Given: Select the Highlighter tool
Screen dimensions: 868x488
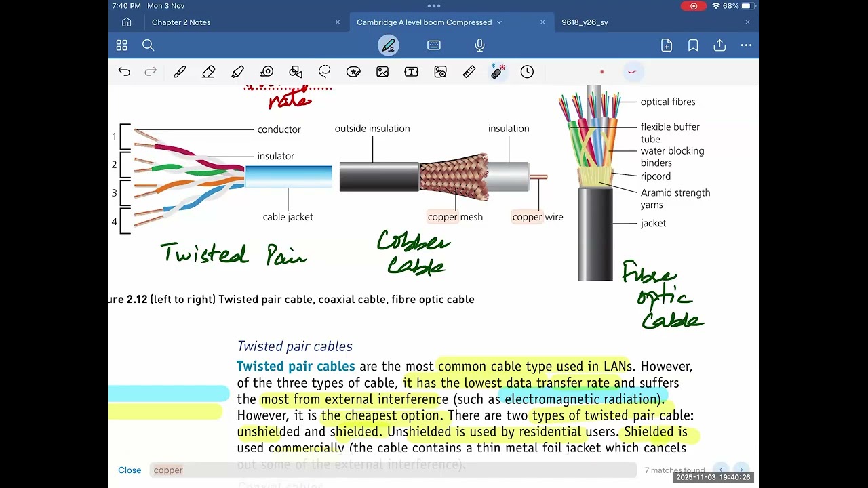Looking at the screenshot, I should (237, 72).
